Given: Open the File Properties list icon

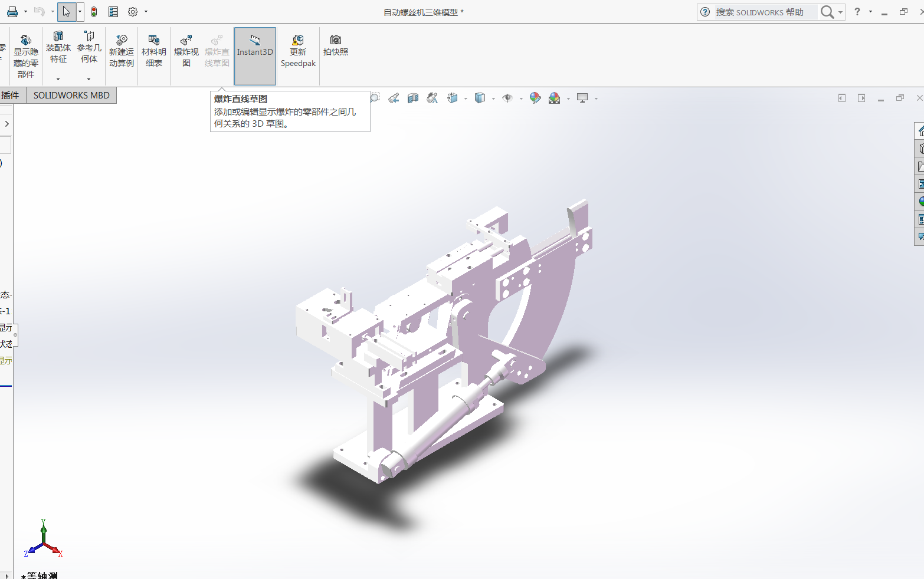Looking at the screenshot, I should point(113,12).
